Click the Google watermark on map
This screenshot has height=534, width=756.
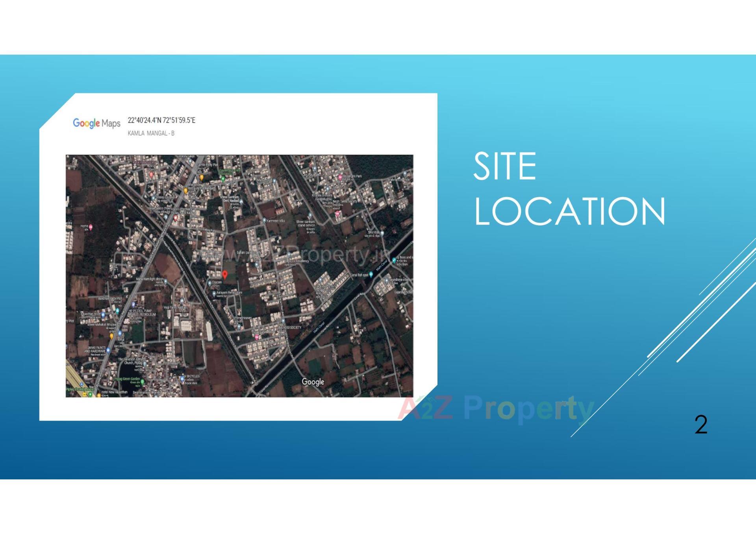point(313,382)
